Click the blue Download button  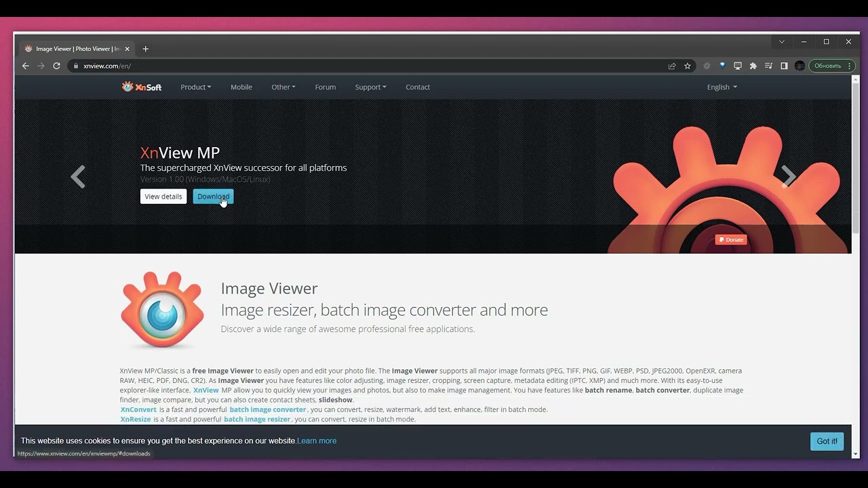click(213, 197)
